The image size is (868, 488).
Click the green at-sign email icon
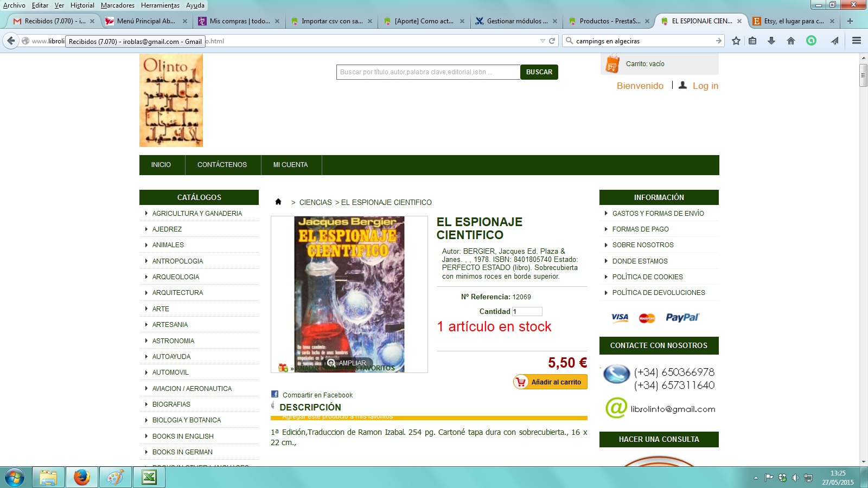pyautogui.click(x=616, y=408)
